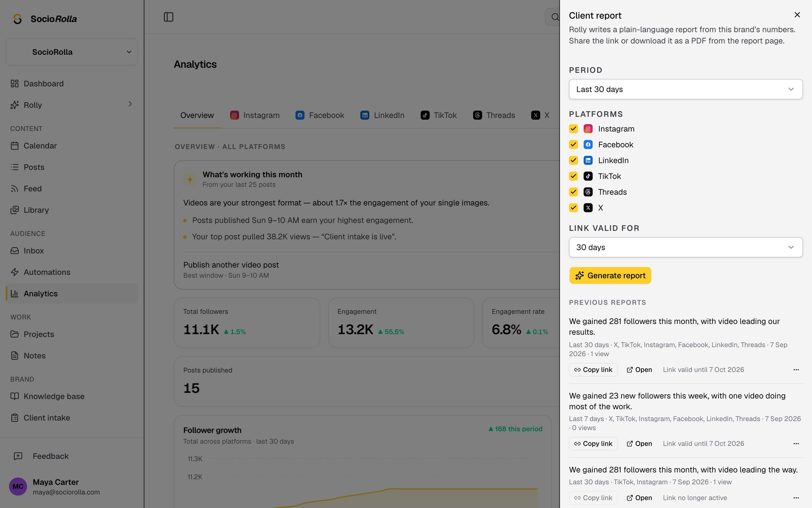Click 'We gained 23 new followers this week' title
This screenshot has height=508, width=812.
click(x=677, y=401)
